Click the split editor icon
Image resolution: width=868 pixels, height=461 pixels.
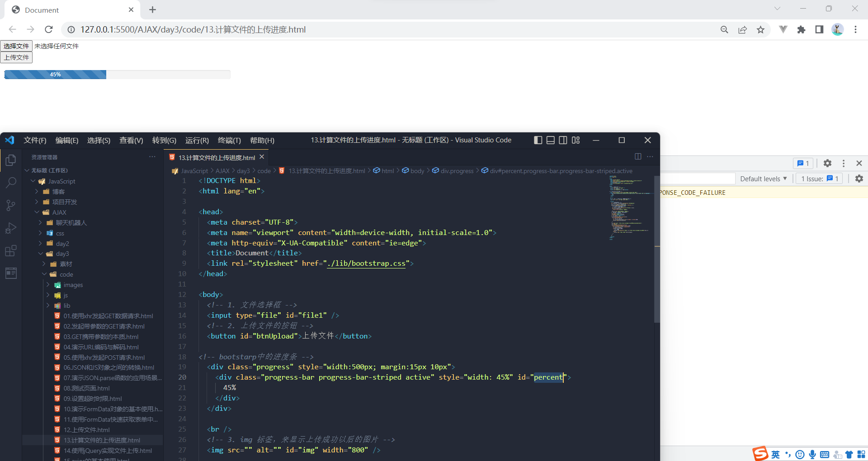[x=637, y=157]
